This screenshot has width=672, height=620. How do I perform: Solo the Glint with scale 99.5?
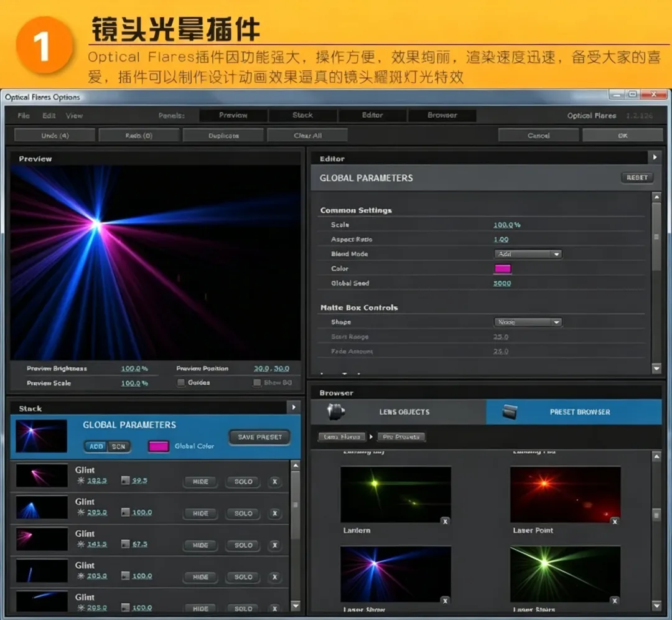243,482
